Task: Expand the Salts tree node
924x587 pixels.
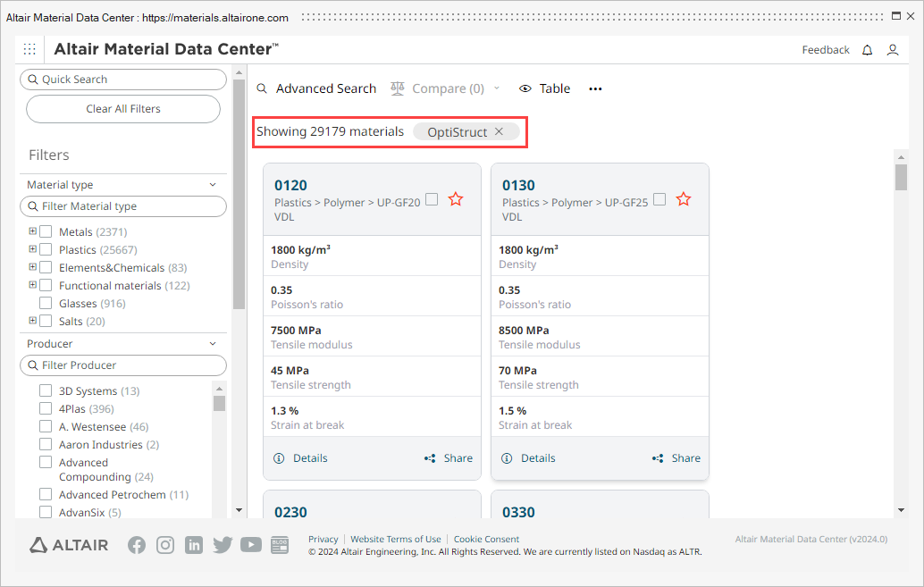Action: point(33,320)
